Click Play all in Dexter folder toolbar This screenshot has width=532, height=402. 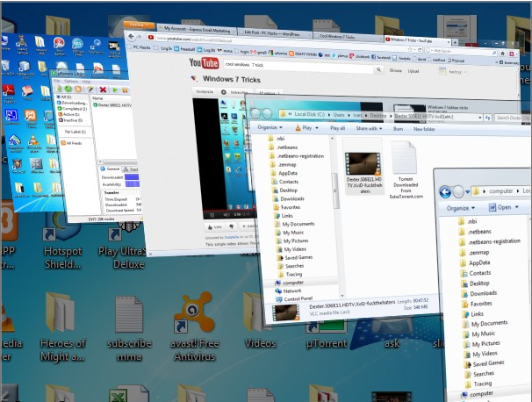tap(338, 128)
